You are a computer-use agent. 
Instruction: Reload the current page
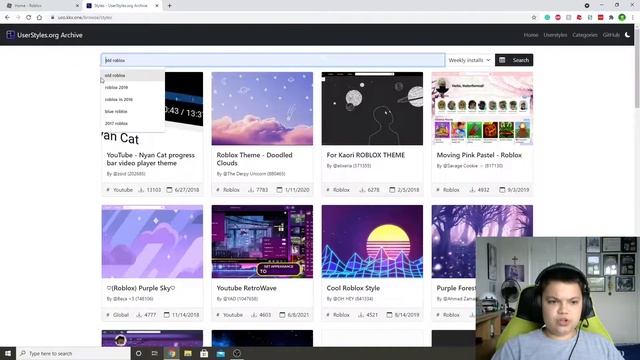29,18
